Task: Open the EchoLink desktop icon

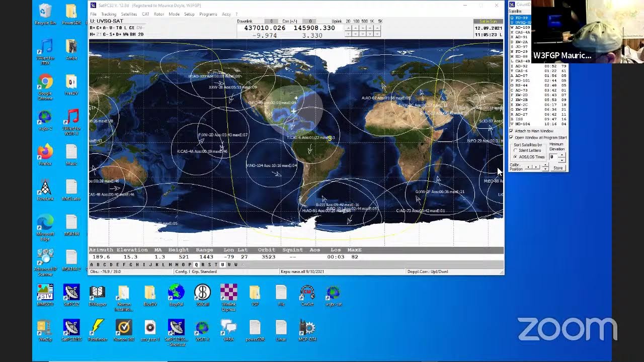Action: [x=45, y=190]
